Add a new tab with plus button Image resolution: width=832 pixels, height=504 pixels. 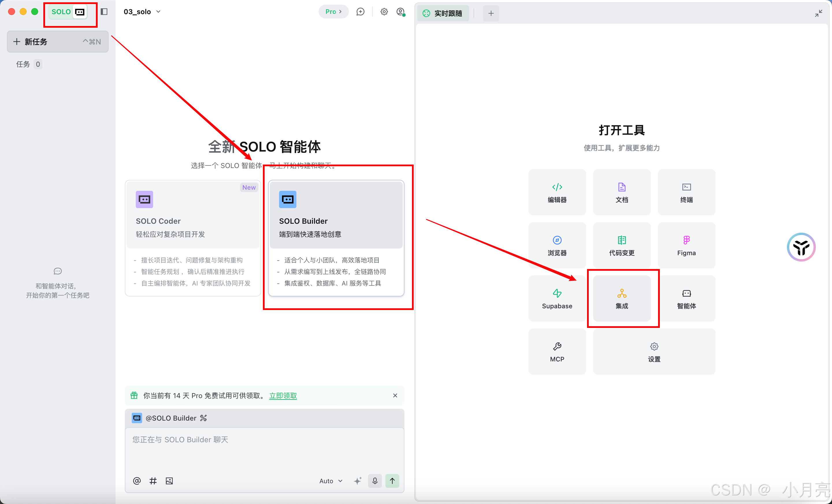pyautogui.click(x=491, y=13)
